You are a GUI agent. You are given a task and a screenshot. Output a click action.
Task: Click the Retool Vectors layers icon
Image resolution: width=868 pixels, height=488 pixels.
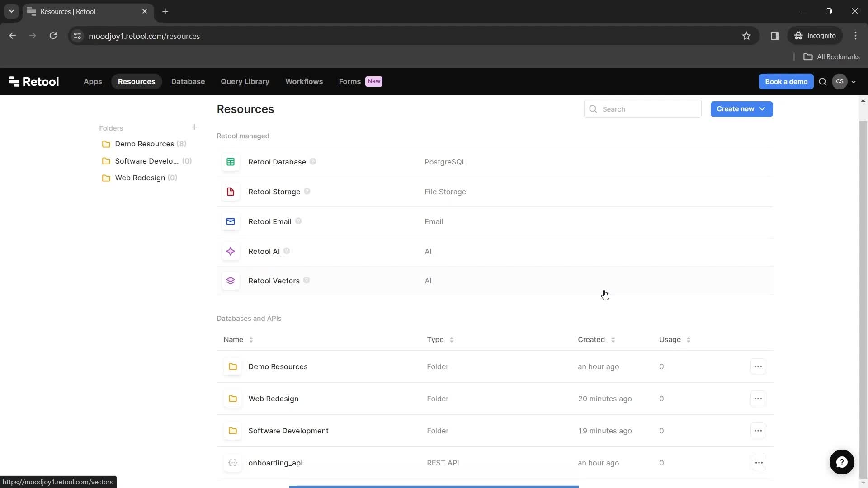pos(231,281)
